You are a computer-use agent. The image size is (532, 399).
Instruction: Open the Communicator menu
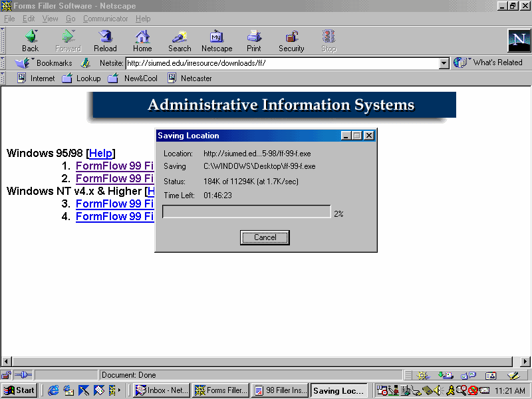coord(106,19)
